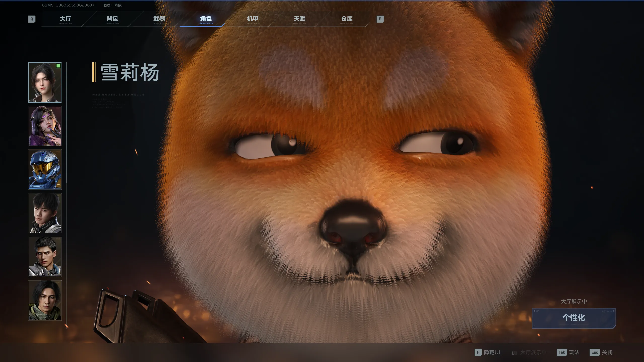This screenshot has height=362, width=644.
Task: Click the character list scrollbar
Action: coord(66,123)
